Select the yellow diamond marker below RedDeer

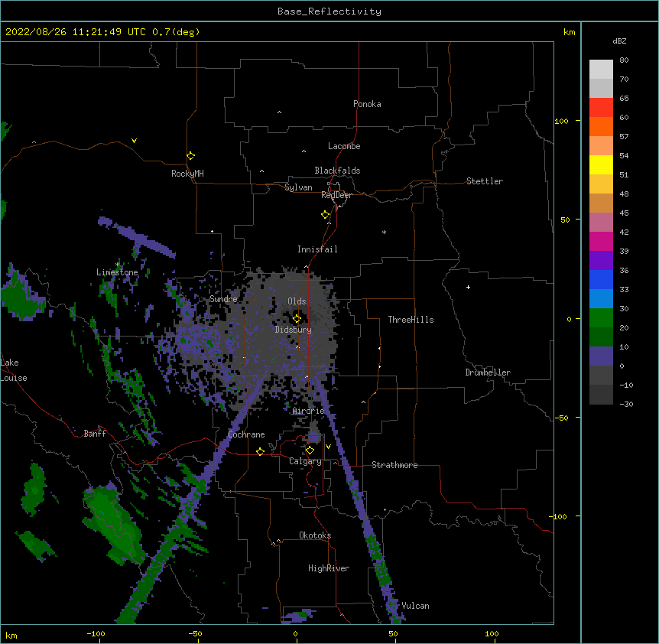click(x=325, y=215)
